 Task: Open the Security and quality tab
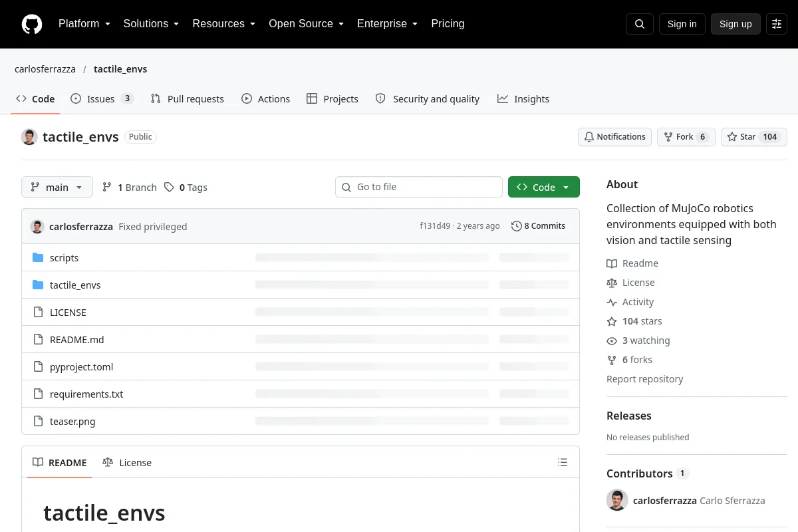click(x=428, y=99)
